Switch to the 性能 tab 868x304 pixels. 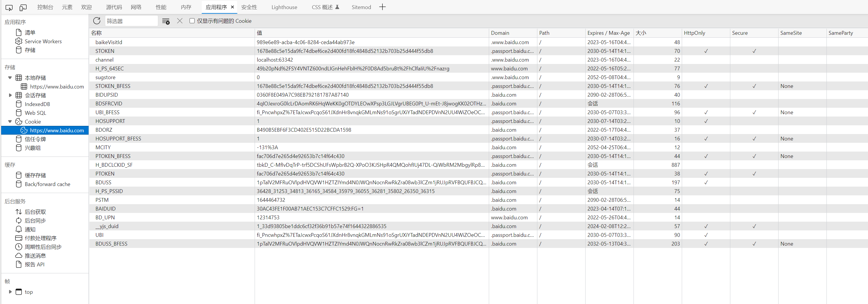pyautogui.click(x=161, y=7)
